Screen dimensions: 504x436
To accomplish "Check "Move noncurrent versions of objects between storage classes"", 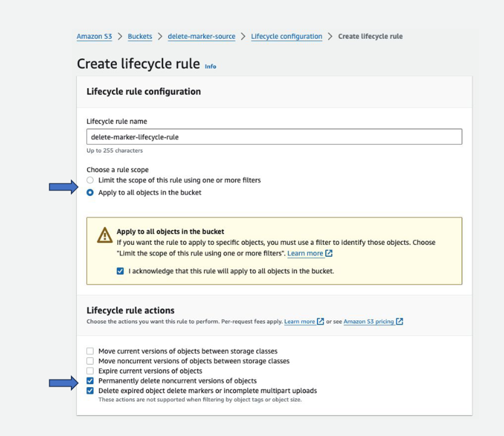I will (x=90, y=361).
